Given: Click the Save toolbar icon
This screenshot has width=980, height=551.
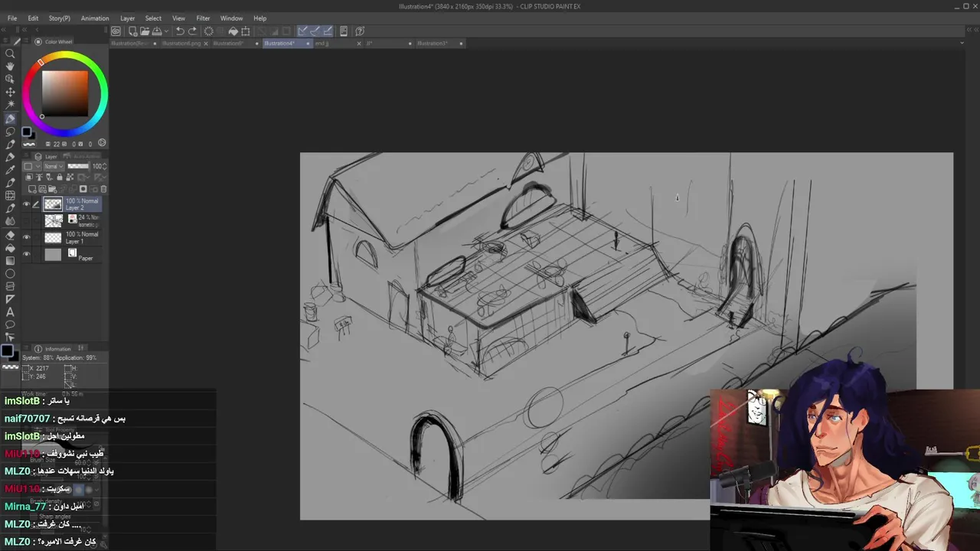Looking at the screenshot, I should click(157, 31).
